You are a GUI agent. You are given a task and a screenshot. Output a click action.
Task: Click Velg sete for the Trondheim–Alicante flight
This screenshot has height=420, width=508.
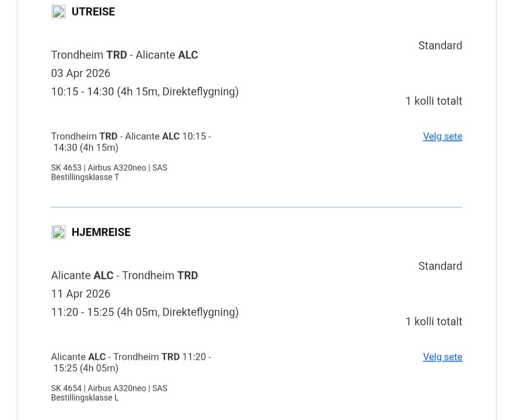pos(442,136)
